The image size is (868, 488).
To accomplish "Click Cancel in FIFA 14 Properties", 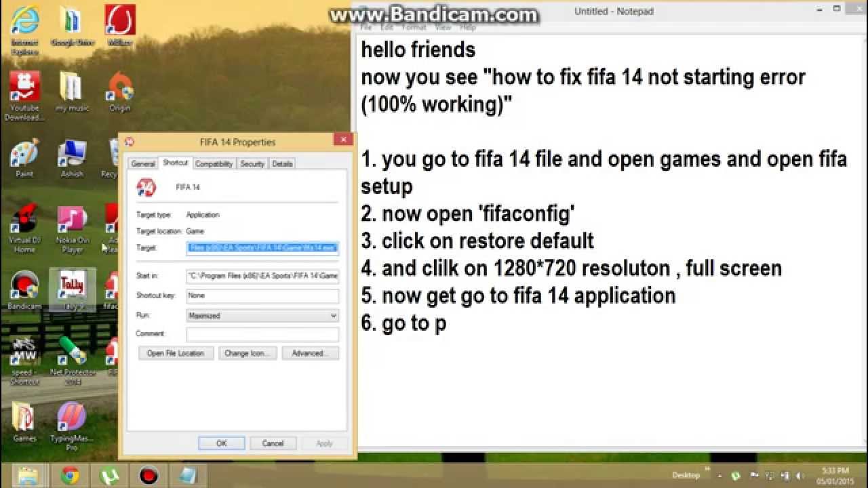I will coord(273,443).
